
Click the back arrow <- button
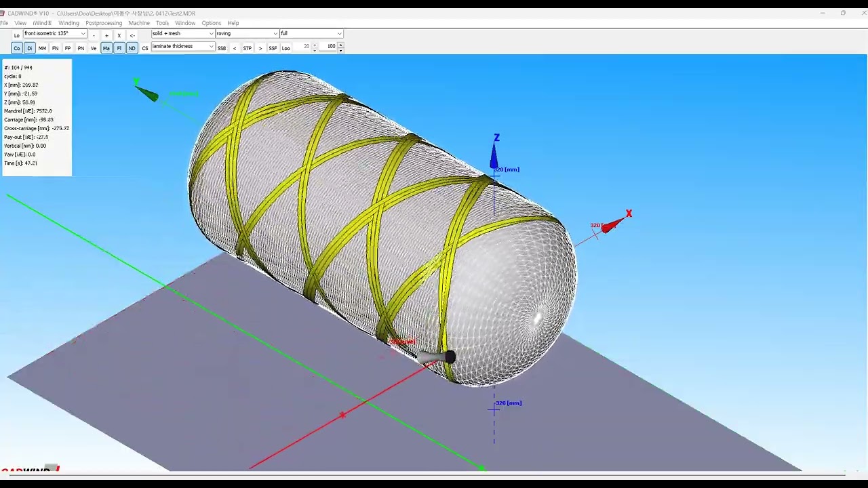[132, 35]
